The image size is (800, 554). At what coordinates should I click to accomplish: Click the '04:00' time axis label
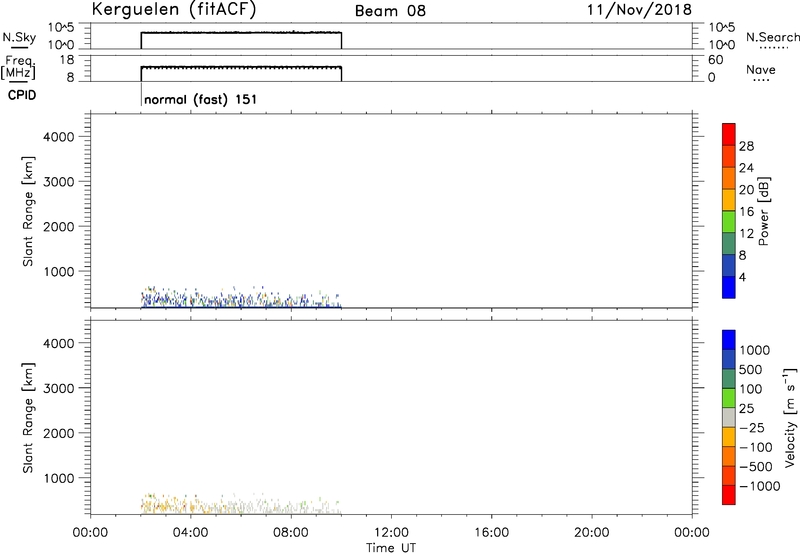(x=190, y=533)
